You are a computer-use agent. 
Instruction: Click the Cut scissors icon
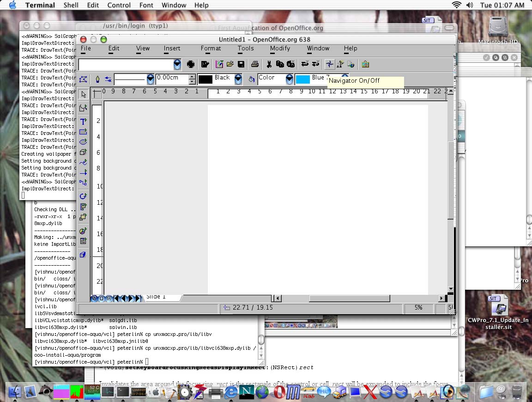(269, 64)
